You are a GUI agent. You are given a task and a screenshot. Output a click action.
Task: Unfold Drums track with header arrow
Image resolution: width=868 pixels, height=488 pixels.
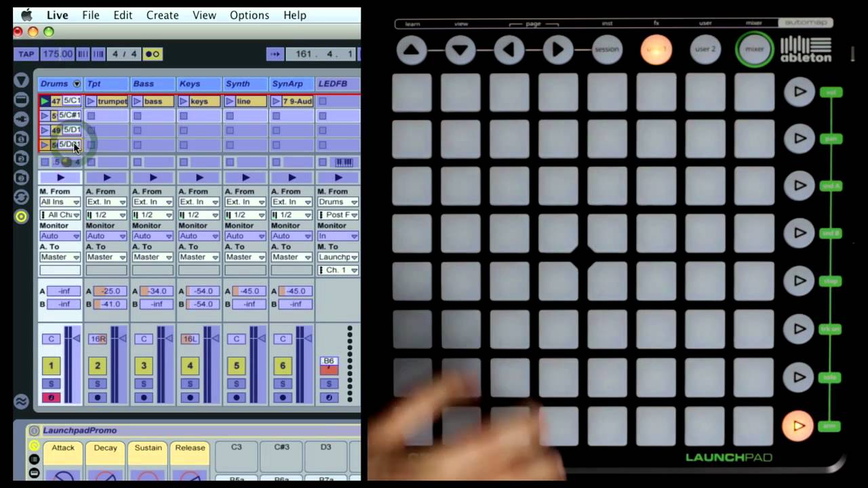[x=77, y=84]
